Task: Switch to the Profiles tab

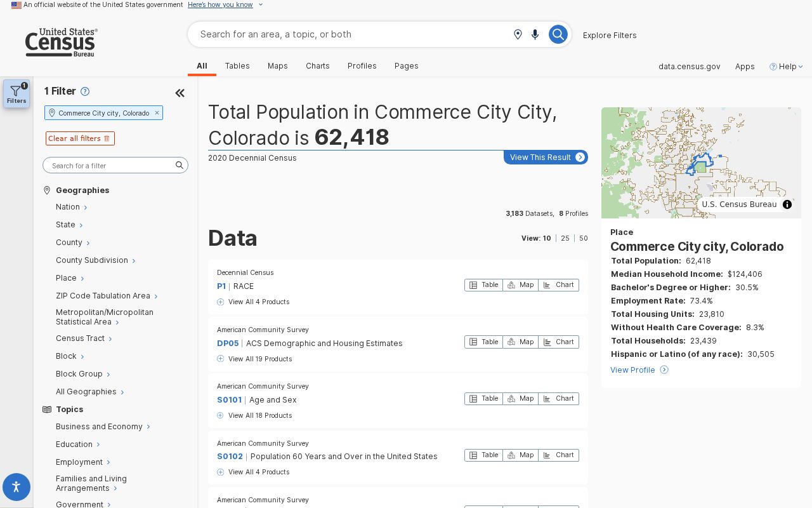Action: tap(362, 66)
